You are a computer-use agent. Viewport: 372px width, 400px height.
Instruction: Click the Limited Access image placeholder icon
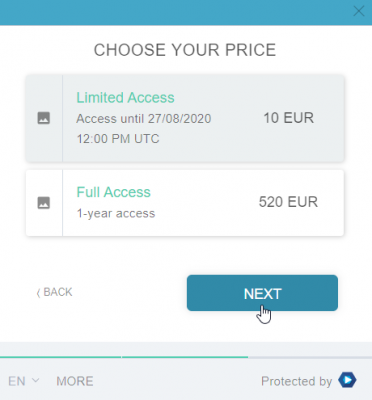click(44, 118)
